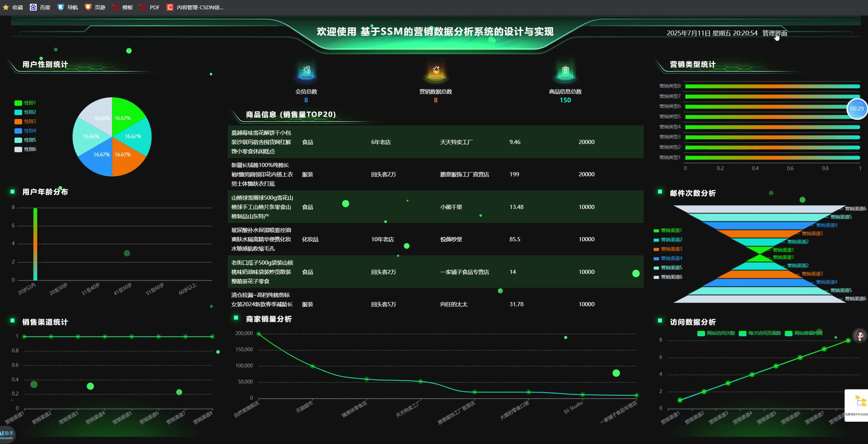Viewport: 868px width, 444px height.
Task: Toggle 网站停留时间 legend entry
Action: pos(804,333)
